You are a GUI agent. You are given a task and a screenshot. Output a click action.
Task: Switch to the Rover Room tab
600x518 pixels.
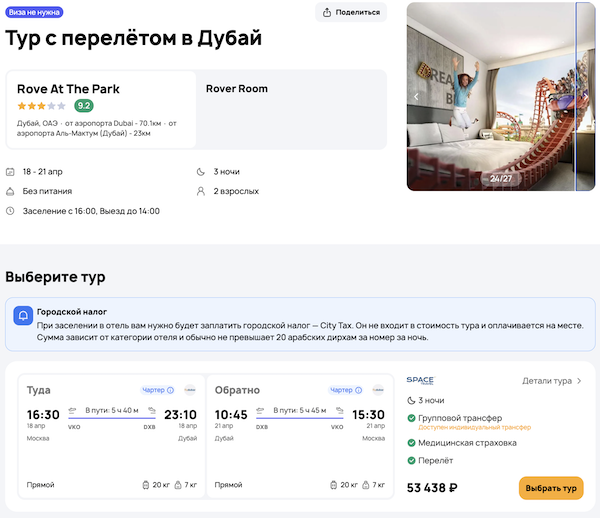pos(237,89)
